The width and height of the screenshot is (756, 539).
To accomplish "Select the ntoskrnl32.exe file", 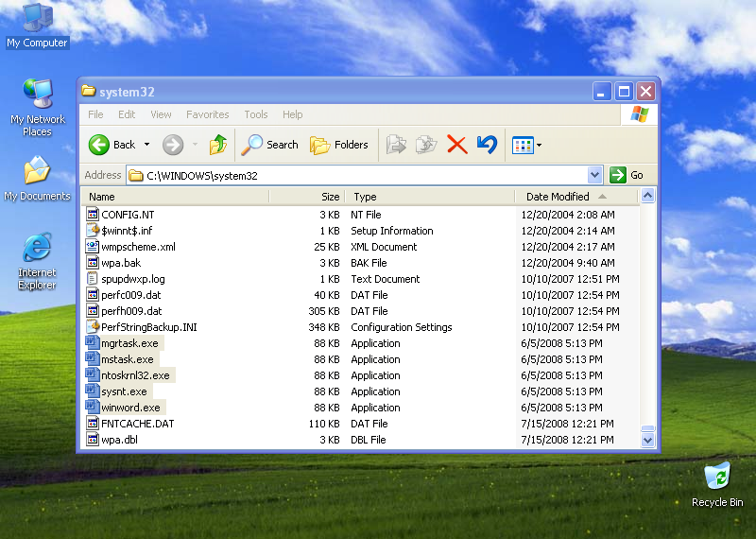I will (135, 375).
